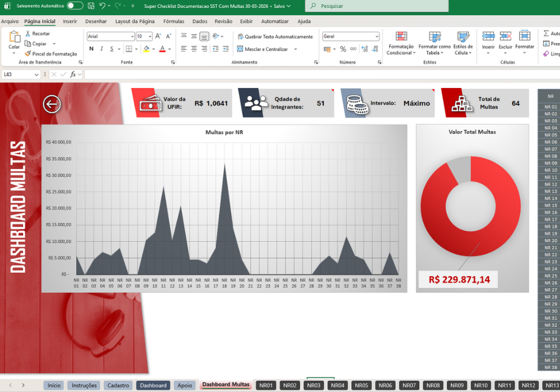Image resolution: width=560 pixels, height=392 pixels.
Task: Click Copiar in the clipboard group
Action: [x=36, y=44]
